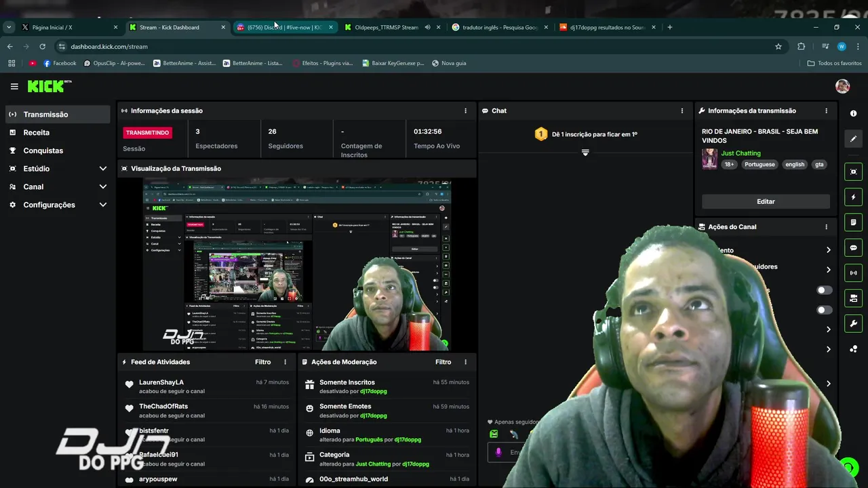This screenshot has width=868, height=488.
Task: Open the hamburger menu beside the Kick logo
Action: click(x=14, y=86)
